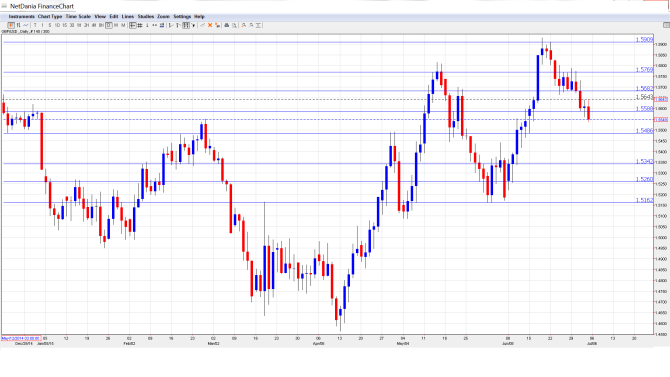Switch to 1-hour time scale
Screen dimensions: 670x377
point(79,25)
